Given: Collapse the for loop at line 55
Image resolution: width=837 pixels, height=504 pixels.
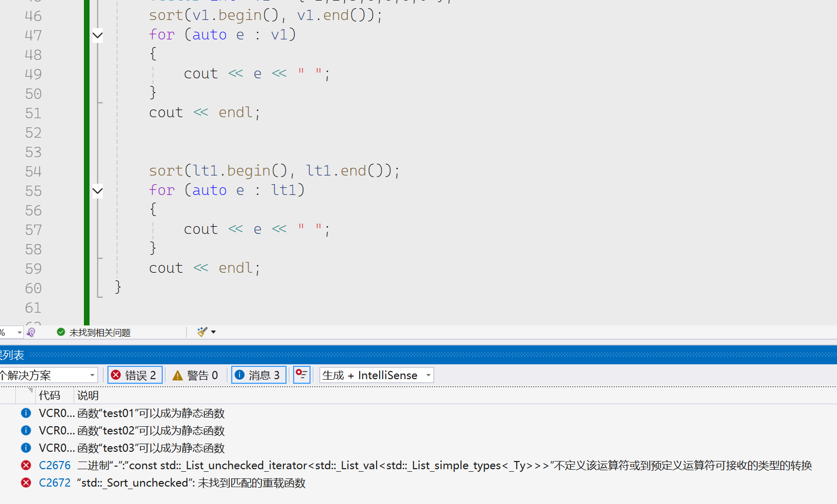Looking at the screenshot, I should click(98, 191).
